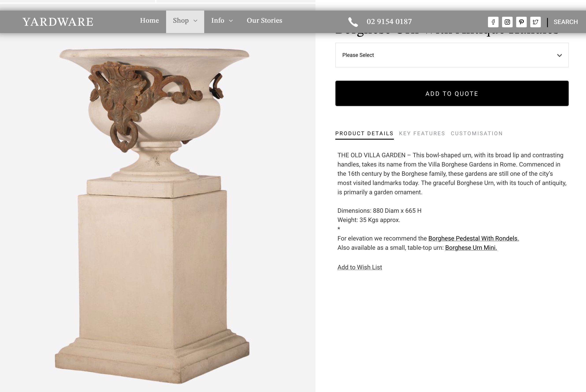Follow the Borghese Urn Mini link
The image size is (586, 392).
pyautogui.click(x=471, y=248)
